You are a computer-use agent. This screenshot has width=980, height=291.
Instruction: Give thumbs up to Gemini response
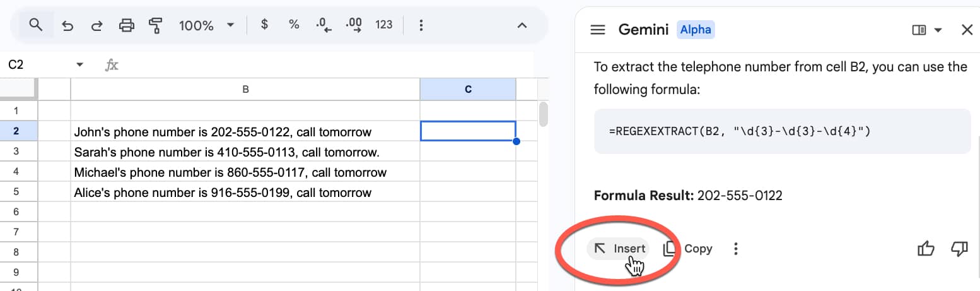pyautogui.click(x=925, y=249)
